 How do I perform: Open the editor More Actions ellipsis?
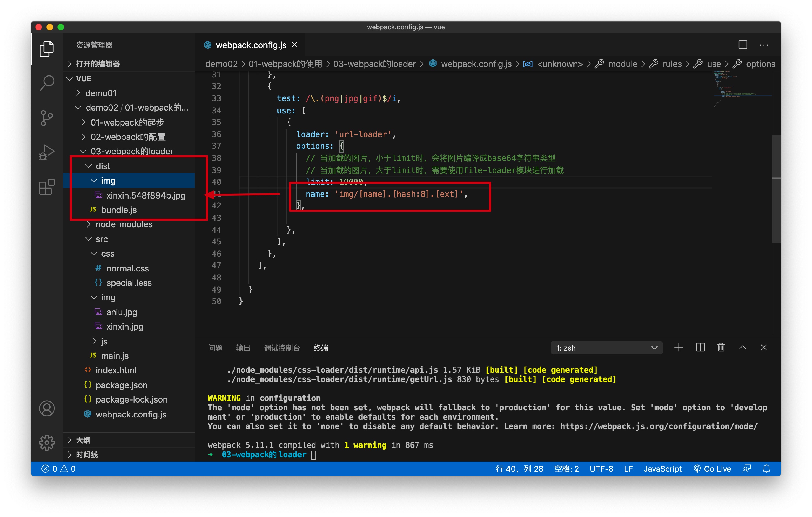pos(764,45)
